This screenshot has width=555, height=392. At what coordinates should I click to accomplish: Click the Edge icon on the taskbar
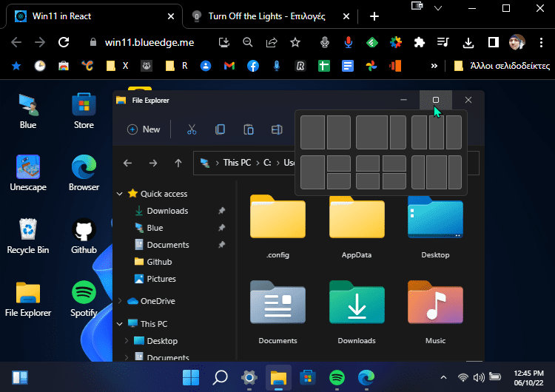366,377
